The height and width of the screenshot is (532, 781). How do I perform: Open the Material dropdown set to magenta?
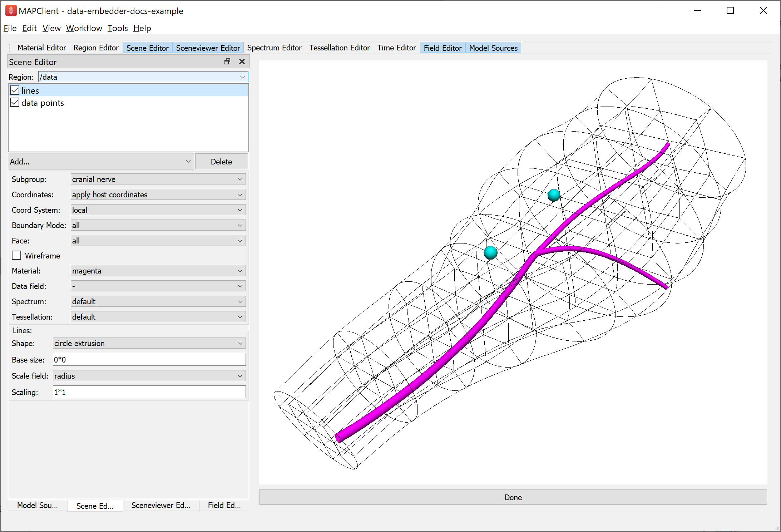tap(158, 271)
